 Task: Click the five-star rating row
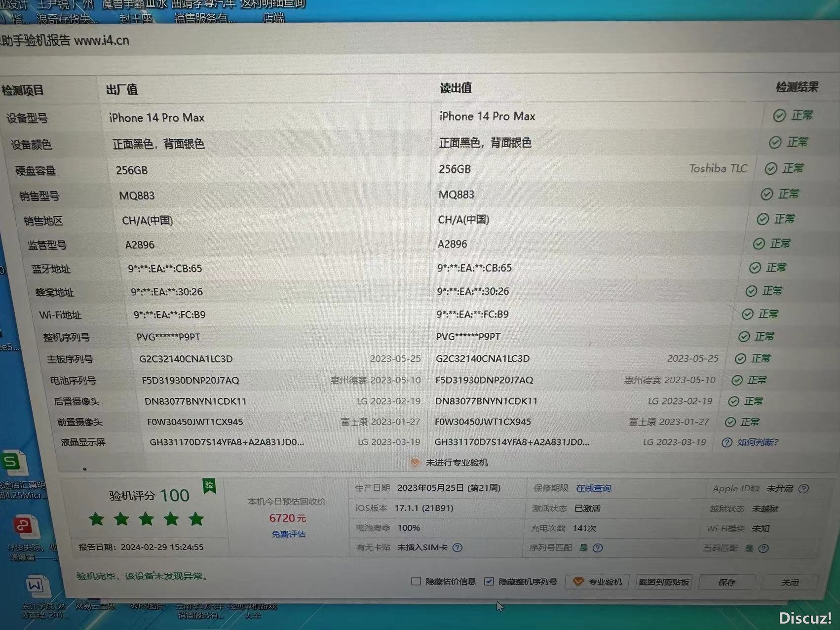147,519
